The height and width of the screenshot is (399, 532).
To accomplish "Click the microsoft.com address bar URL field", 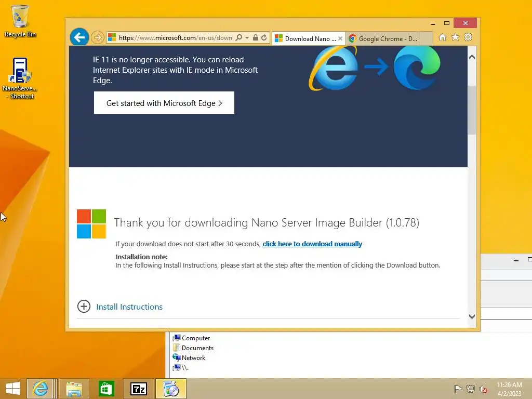I will (175, 37).
